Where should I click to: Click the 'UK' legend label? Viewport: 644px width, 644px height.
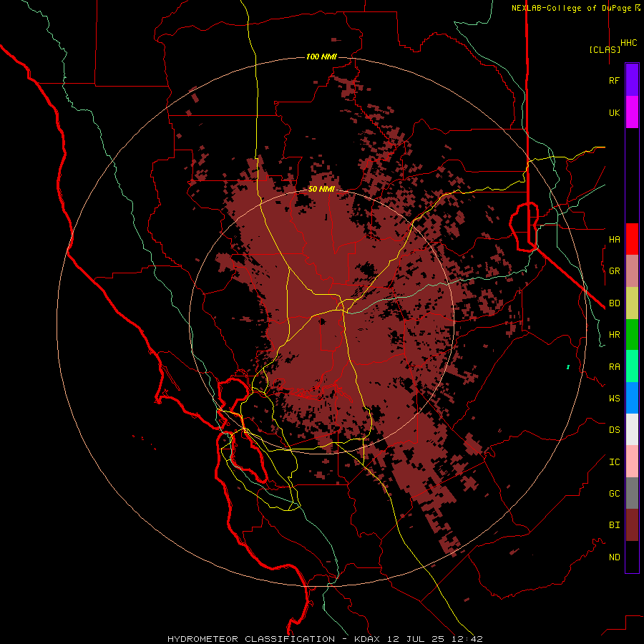click(614, 113)
